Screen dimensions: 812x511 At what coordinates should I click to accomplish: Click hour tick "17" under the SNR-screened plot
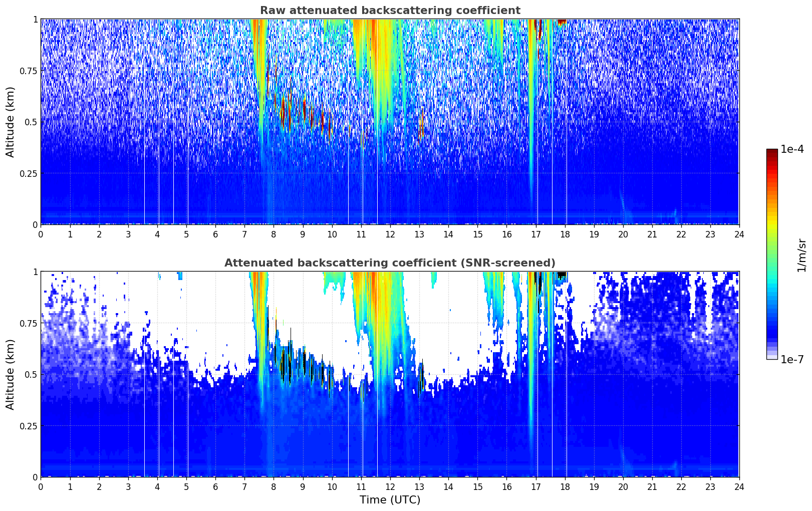535,486
